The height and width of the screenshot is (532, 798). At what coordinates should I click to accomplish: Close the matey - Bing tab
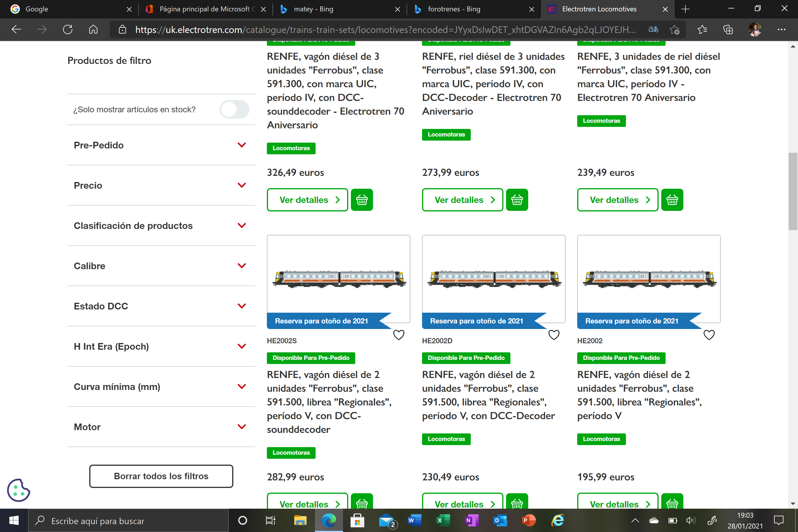click(x=397, y=9)
